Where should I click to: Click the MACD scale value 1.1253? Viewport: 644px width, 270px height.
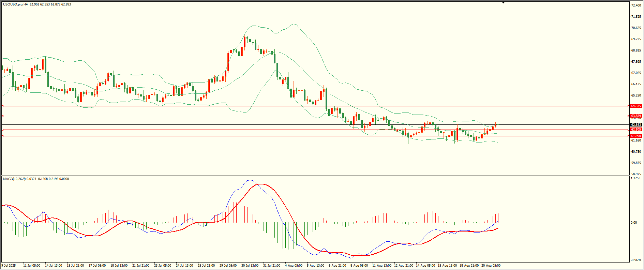point(635,178)
